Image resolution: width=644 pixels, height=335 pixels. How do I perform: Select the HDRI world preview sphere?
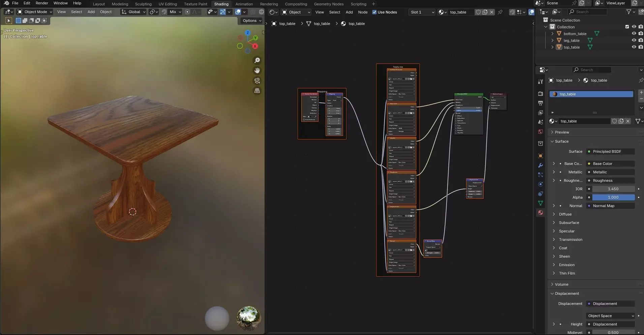(249, 318)
